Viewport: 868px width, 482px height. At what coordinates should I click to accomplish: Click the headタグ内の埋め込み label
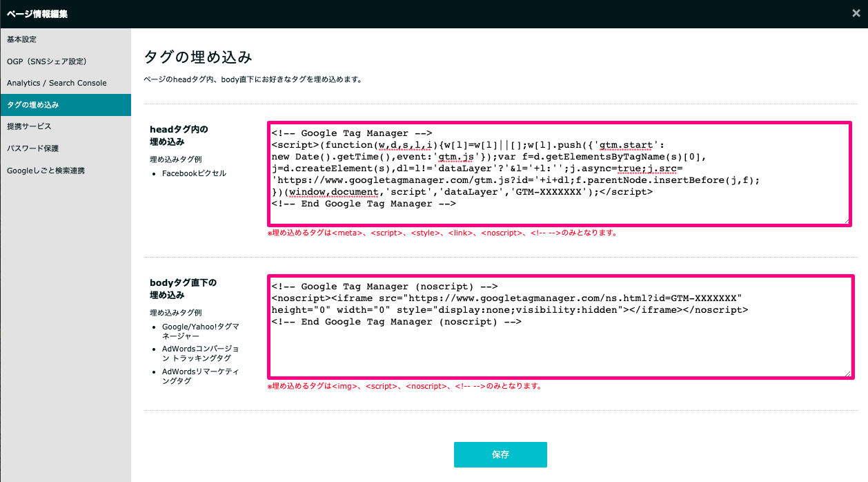(x=179, y=135)
